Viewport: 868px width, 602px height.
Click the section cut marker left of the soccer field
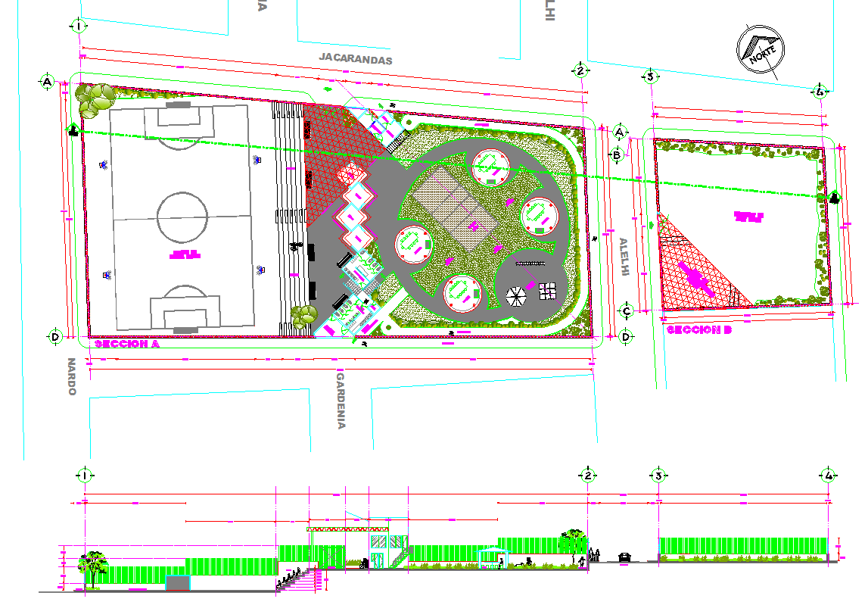pyautogui.click(x=73, y=130)
